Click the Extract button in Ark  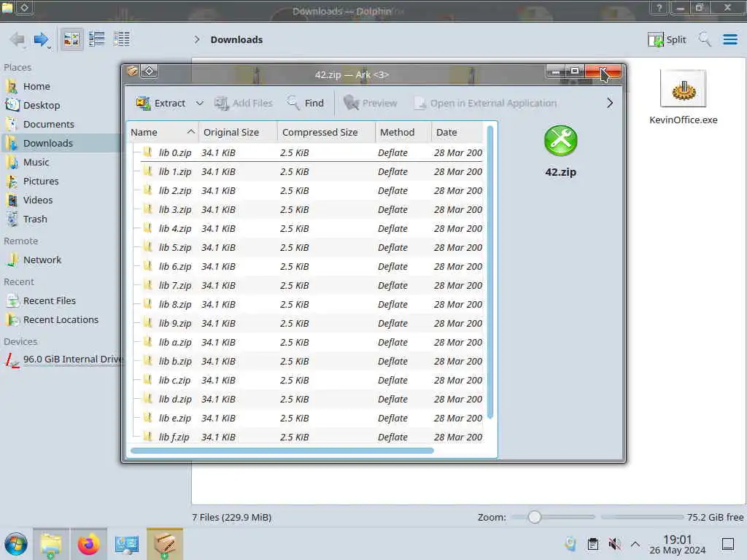160,103
